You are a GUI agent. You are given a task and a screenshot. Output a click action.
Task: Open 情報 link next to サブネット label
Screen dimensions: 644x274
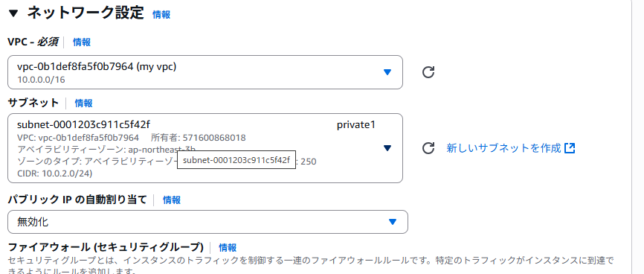(x=83, y=103)
